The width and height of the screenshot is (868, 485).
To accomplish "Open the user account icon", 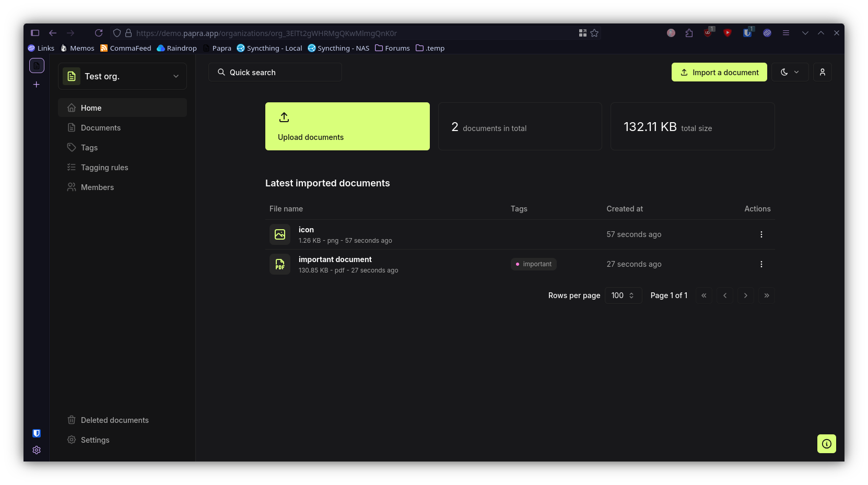I will 822,72.
